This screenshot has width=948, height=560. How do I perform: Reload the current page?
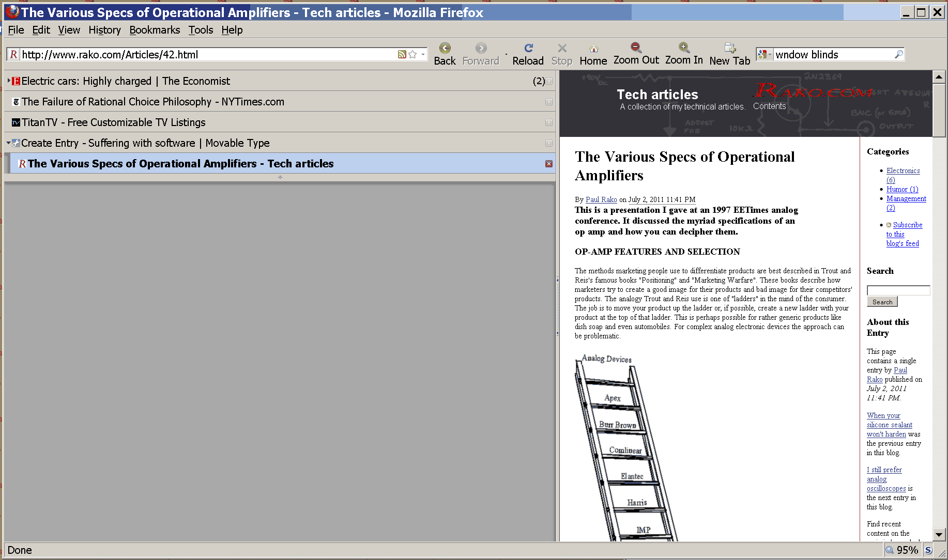(x=528, y=54)
